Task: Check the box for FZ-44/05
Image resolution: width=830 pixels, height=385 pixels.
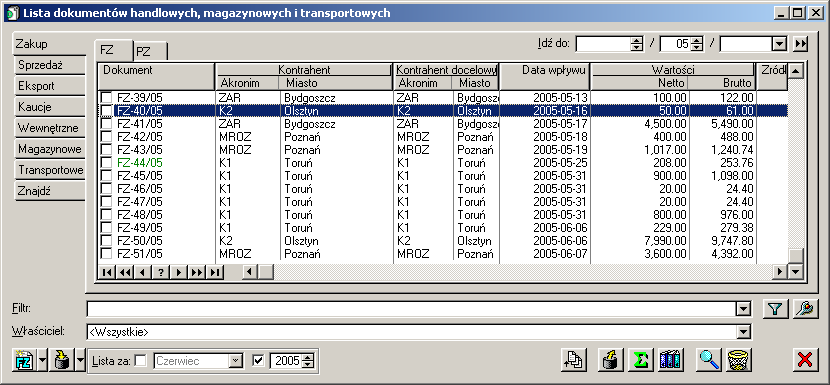Action: (107, 162)
